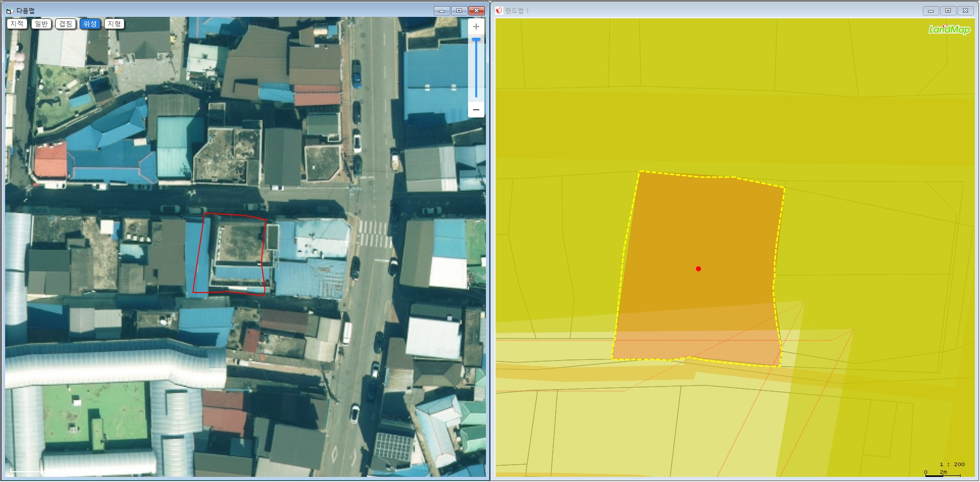The height and width of the screenshot is (482, 980).
Task: Click the zoom out minus button
Action: click(x=476, y=110)
